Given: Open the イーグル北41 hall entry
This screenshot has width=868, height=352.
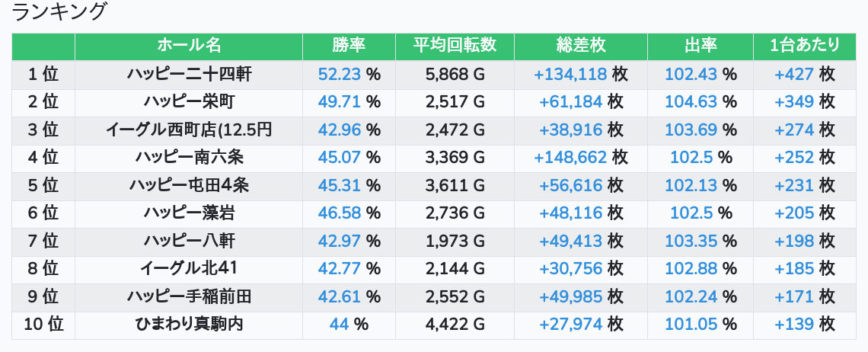Looking at the screenshot, I should coord(189,269).
